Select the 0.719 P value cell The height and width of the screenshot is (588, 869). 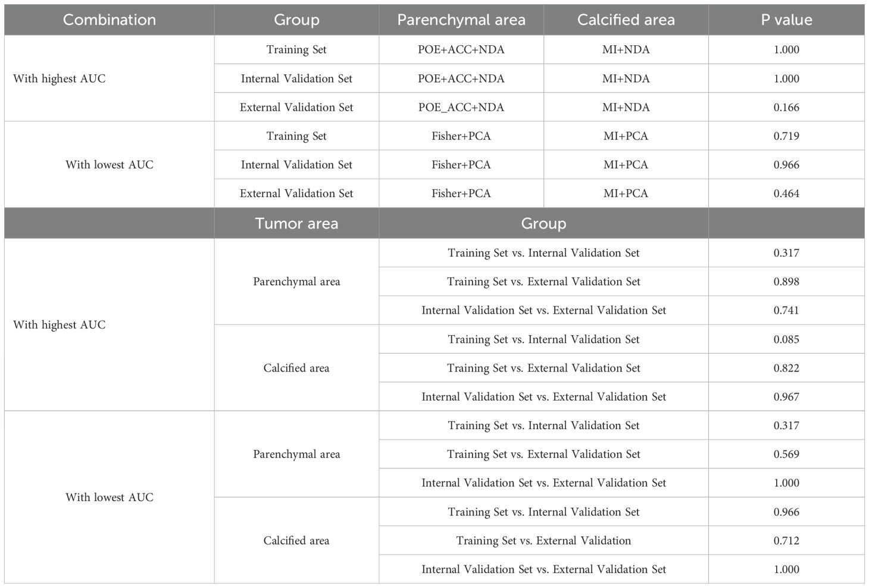click(x=786, y=136)
